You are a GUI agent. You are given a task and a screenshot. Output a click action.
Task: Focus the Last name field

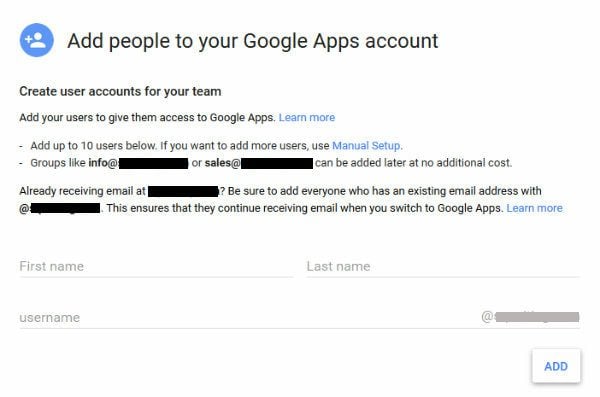(x=443, y=266)
